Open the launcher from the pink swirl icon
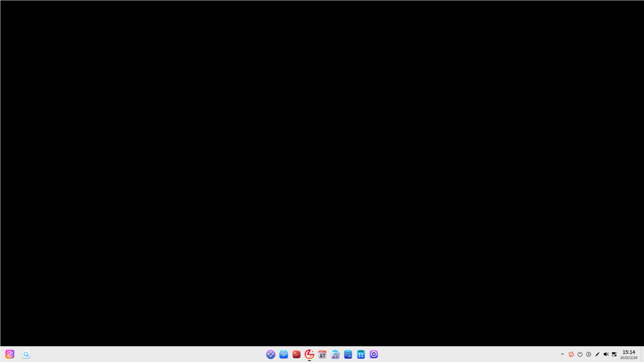644x362 pixels. coord(10,354)
